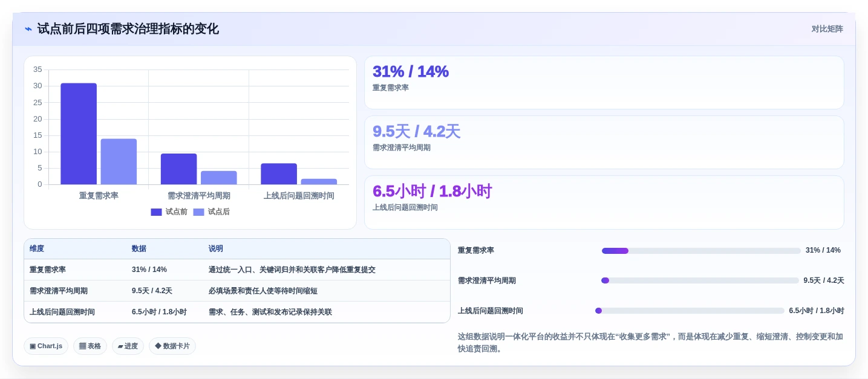This screenshot has height=379, width=868.
Task: Click the 需求澄清平均周期 chart axis label
Action: pyautogui.click(x=199, y=196)
